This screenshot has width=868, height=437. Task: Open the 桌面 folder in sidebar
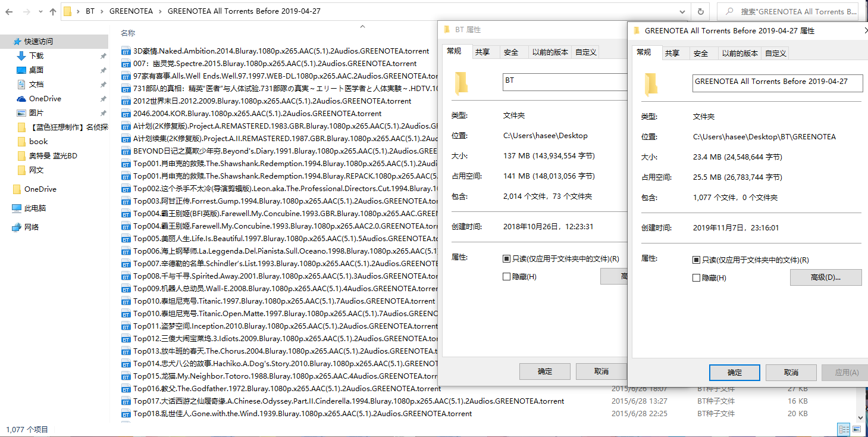click(36, 70)
